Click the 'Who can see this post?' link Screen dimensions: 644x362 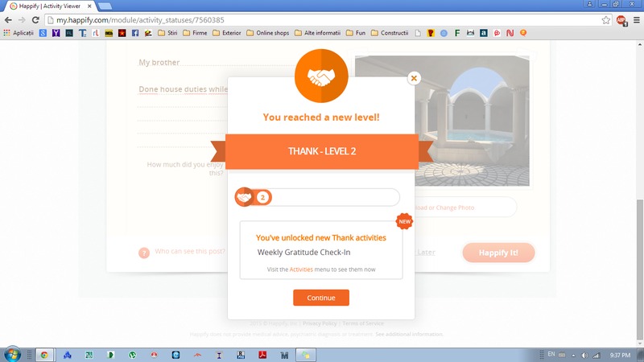pos(190,251)
